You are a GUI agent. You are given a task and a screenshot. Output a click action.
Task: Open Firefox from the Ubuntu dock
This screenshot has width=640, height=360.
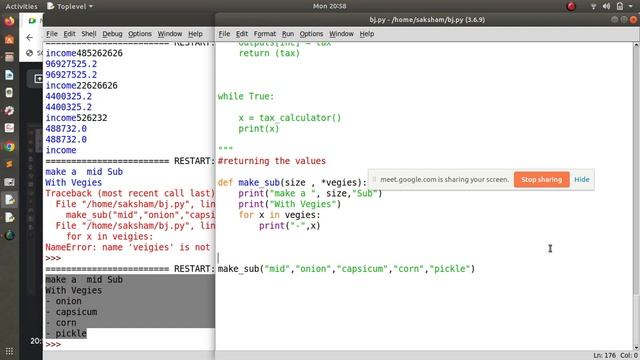(9, 21)
